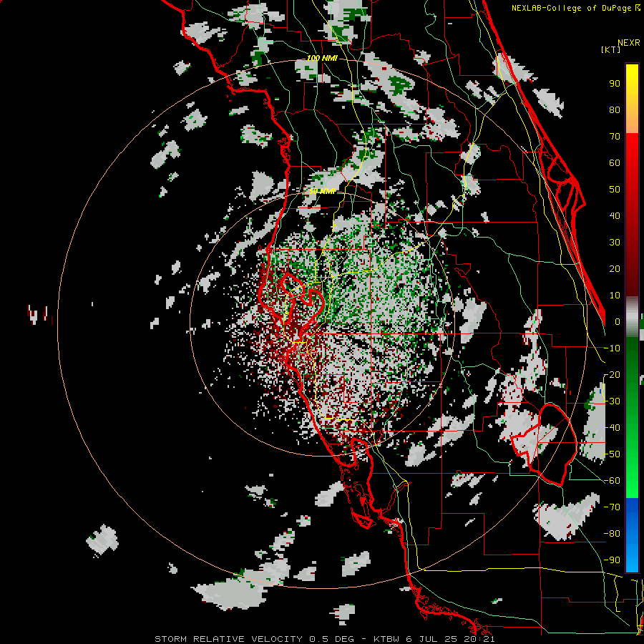Click the -20 value on the velocity scale
Screen dimensions: 644x644
tap(612, 374)
